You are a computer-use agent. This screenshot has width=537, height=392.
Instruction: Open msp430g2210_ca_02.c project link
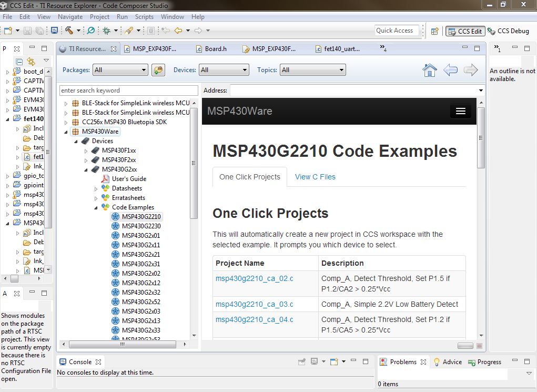(x=254, y=278)
